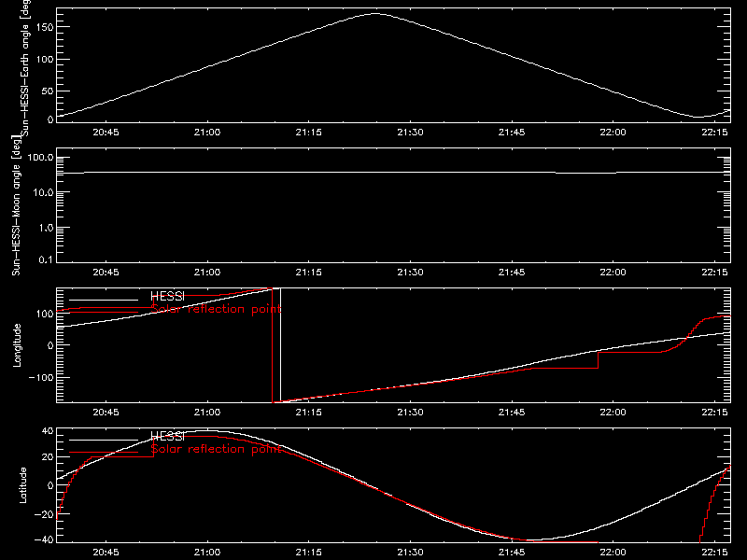Screen dimensions: 747x560
Task: Click 21:45 time label under Latitude plot
Action: pos(512,553)
